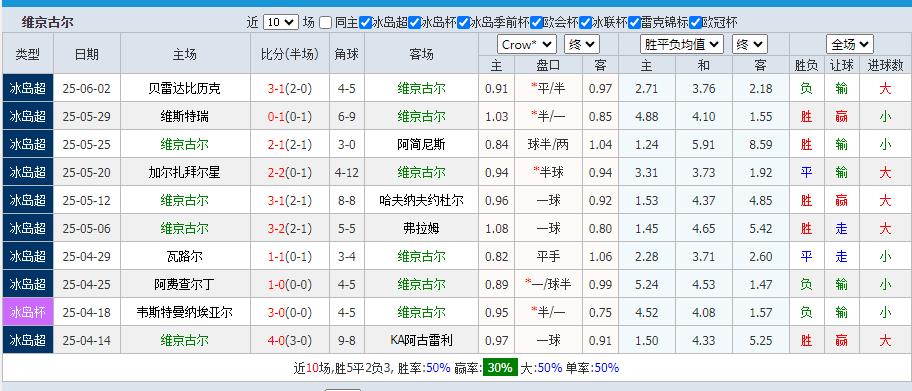
Task: Click the green 30% win-rate badge
Action: coord(500,368)
